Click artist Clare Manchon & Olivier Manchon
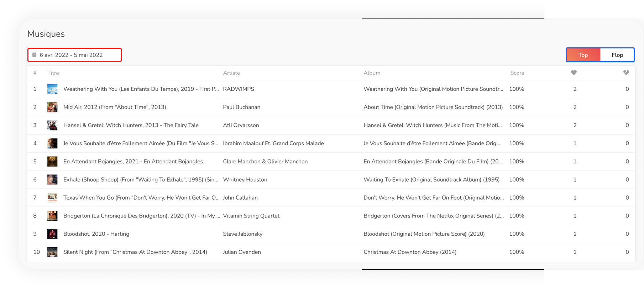Image resolution: width=644 pixels, height=288 pixels. click(x=265, y=162)
